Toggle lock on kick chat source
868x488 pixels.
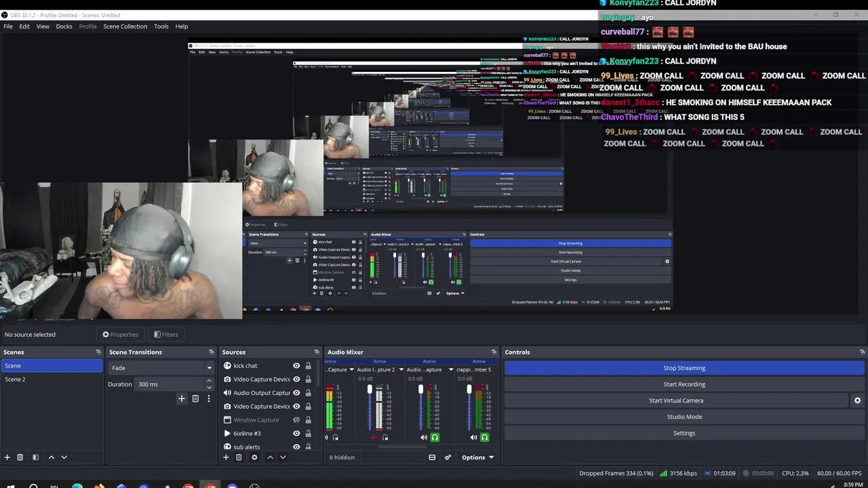tap(308, 366)
